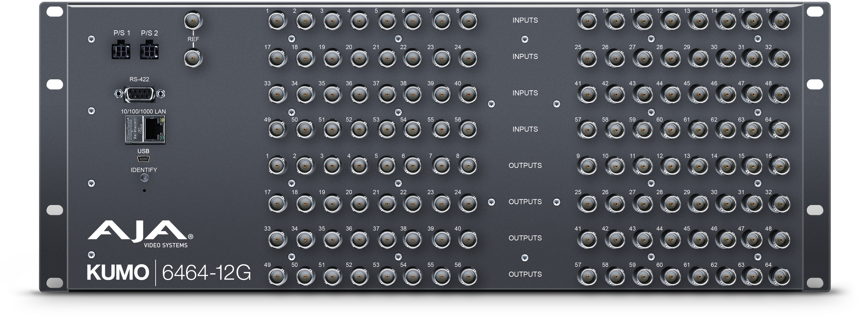Screen dimensions: 868x323
Task: Select input BNC connector 24
Action: tap(468, 58)
